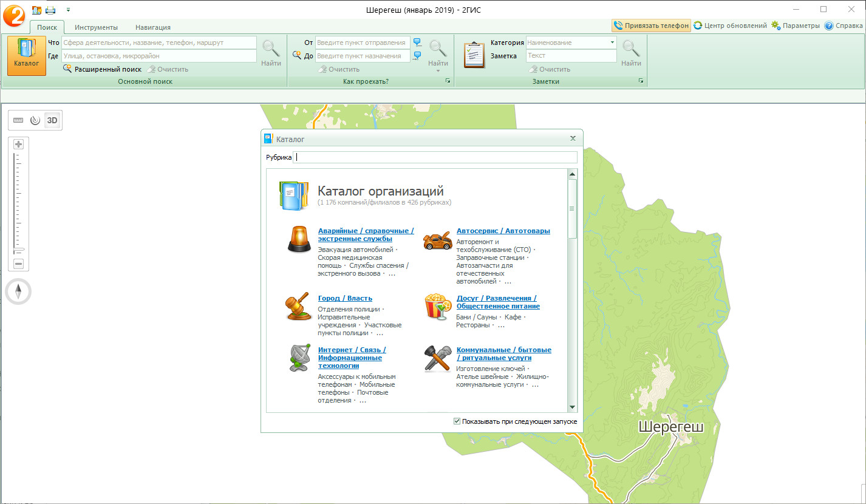Screen dimensions: 866x504
Task: Zoom out with the minus map button
Action: click(x=18, y=264)
